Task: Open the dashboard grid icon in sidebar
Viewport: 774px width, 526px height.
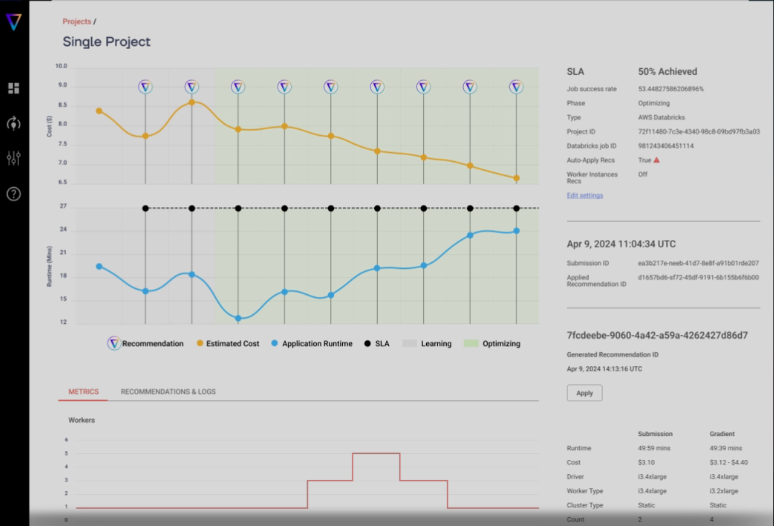Action: tap(14, 88)
